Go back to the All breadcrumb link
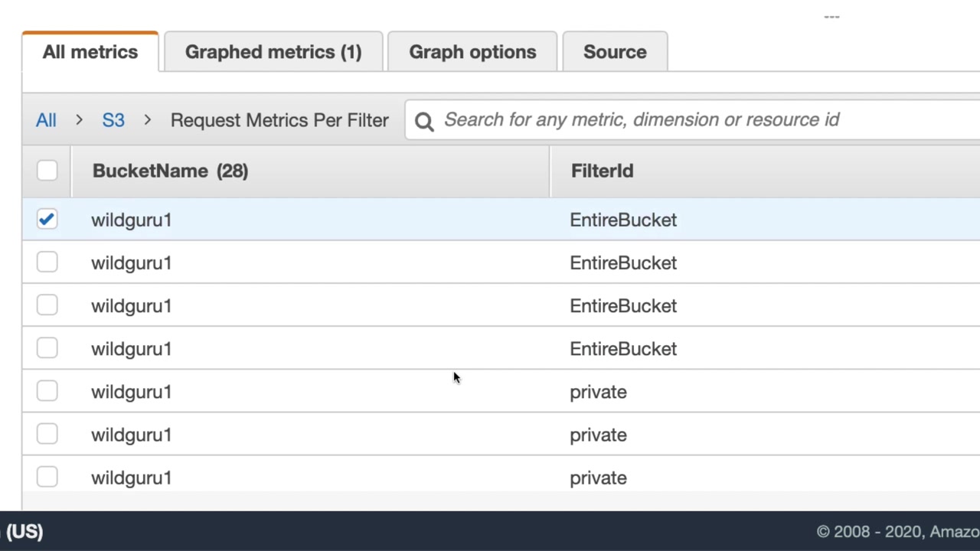The image size is (980, 551). [46, 120]
